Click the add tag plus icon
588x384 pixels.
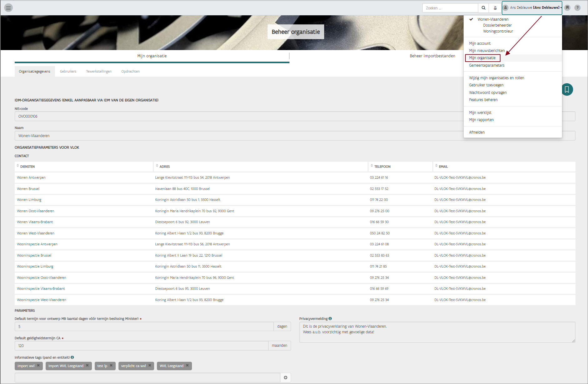tap(285, 378)
